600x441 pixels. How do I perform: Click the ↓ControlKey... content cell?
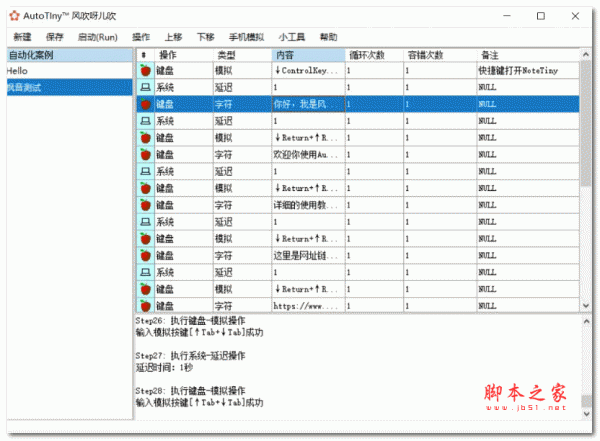pos(308,70)
